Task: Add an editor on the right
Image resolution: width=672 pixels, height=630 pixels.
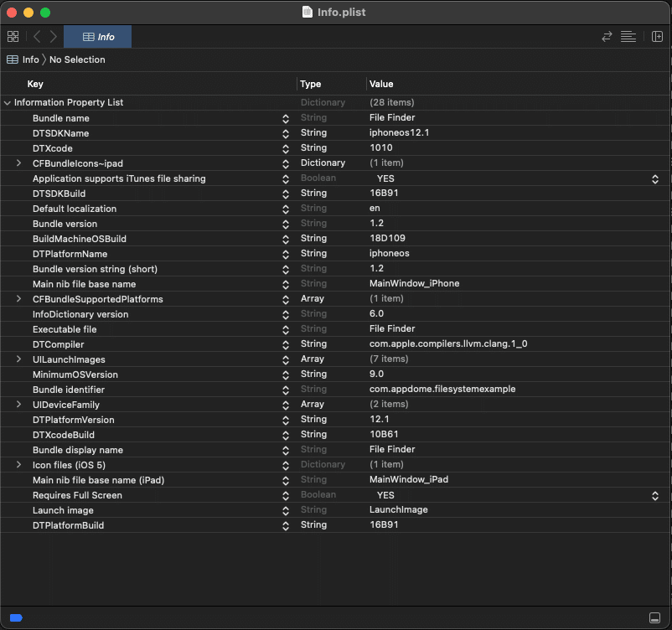Action: 657,37
